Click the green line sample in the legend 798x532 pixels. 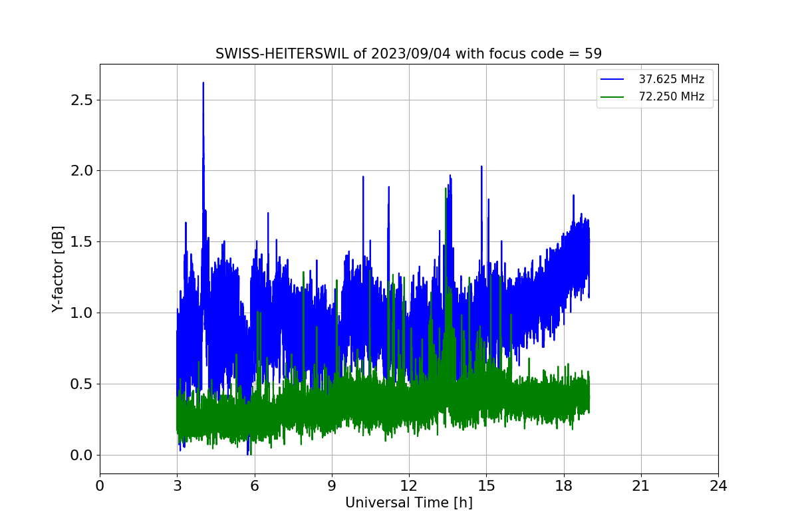(612, 98)
